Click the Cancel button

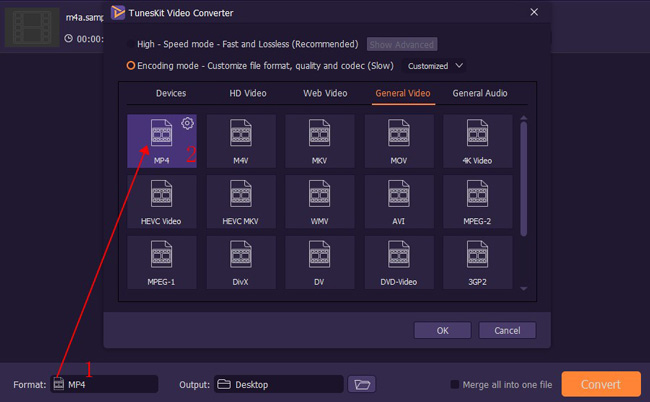coord(507,330)
